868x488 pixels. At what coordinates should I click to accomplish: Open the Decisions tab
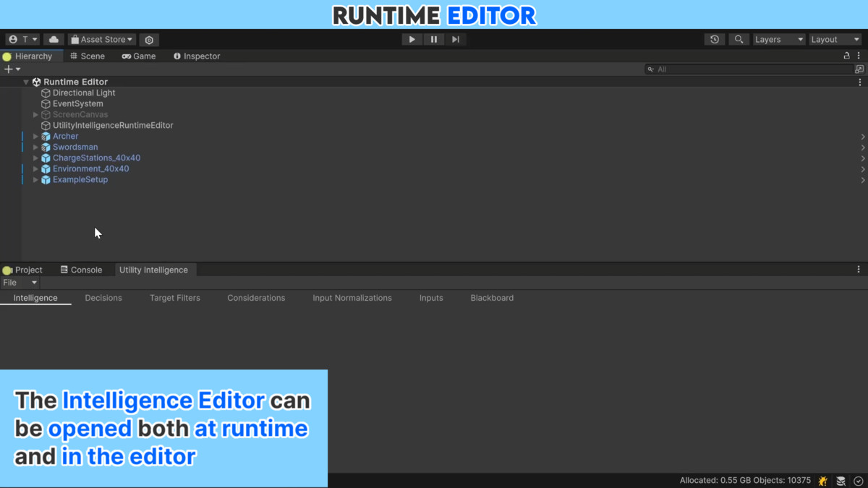(x=103, y=298)
